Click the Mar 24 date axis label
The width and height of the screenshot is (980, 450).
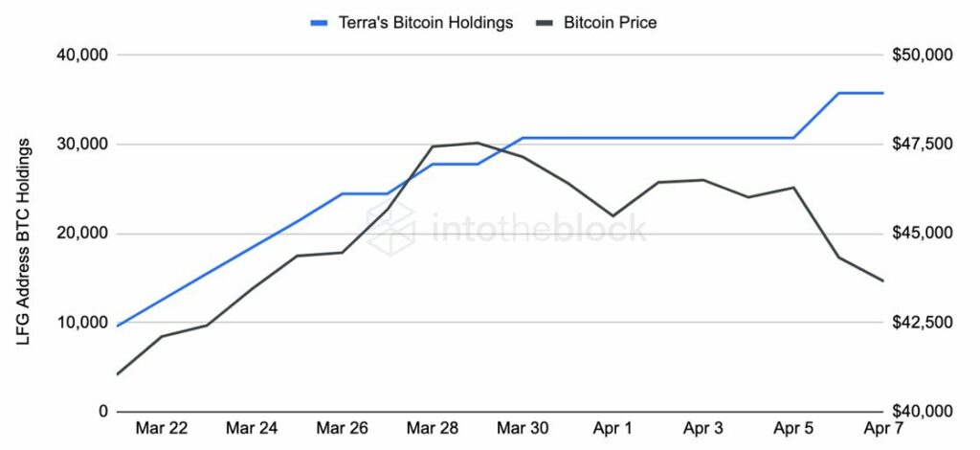252,429
